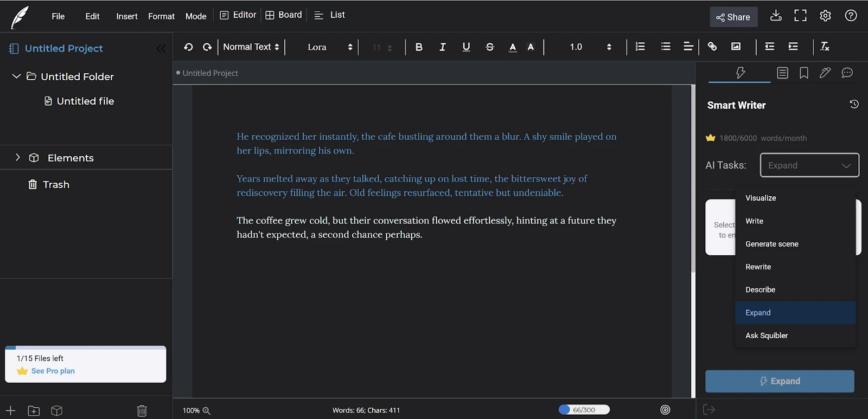The height and width of the screenshot is (419, 868).
Task: Toggle the blue switch near 66/300
Action: tap(565, 410)
